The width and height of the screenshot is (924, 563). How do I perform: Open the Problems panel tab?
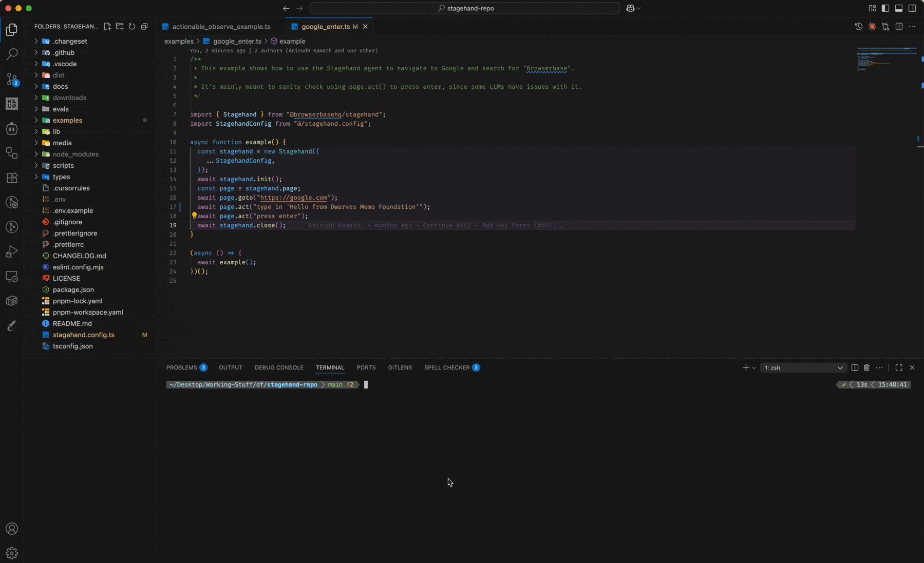coord(186,367)
